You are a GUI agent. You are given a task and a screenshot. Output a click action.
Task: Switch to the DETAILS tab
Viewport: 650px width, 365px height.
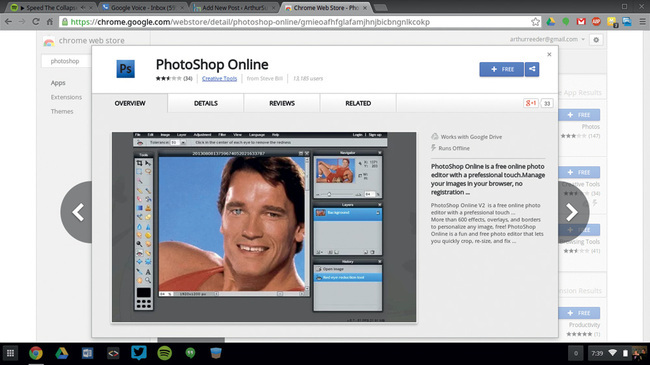pos(206,103)
